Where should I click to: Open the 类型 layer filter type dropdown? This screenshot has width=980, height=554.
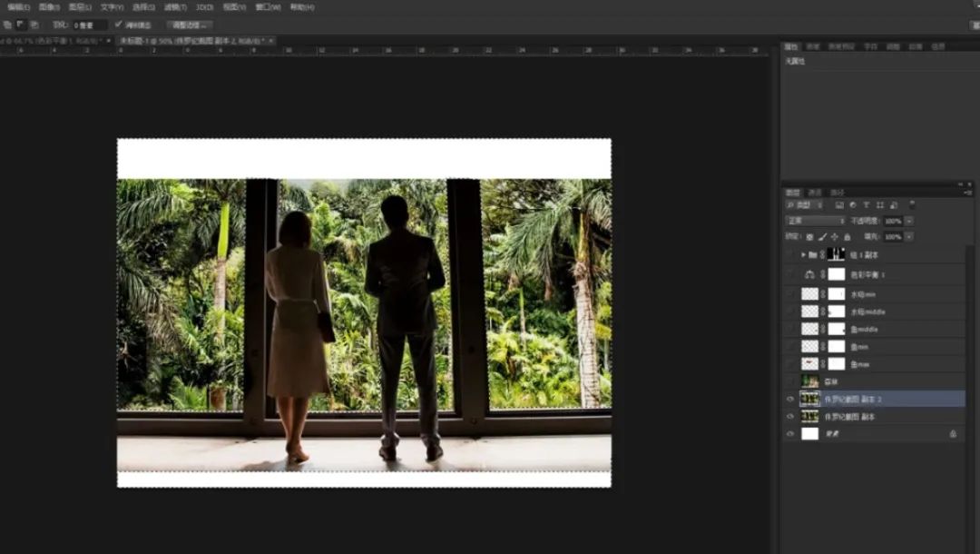tap(805, 205)
